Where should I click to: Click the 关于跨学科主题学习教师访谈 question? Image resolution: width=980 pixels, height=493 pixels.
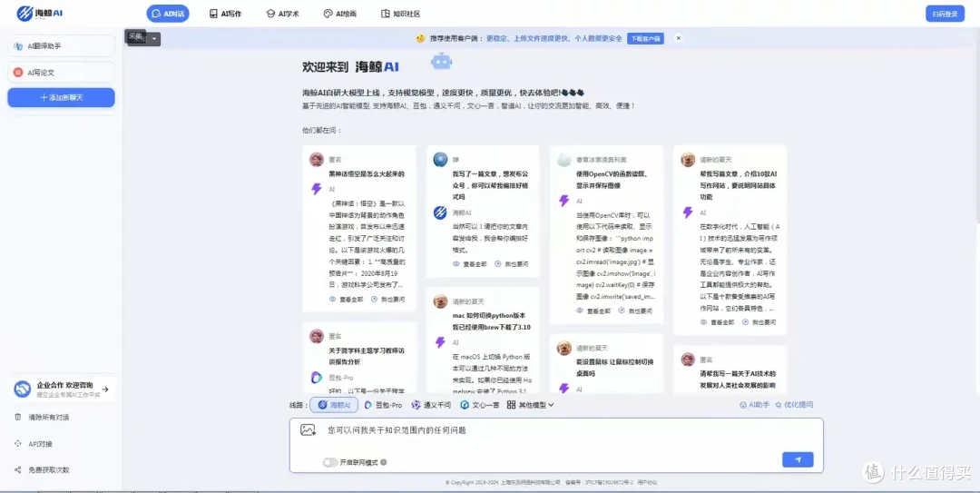[368, 356]
